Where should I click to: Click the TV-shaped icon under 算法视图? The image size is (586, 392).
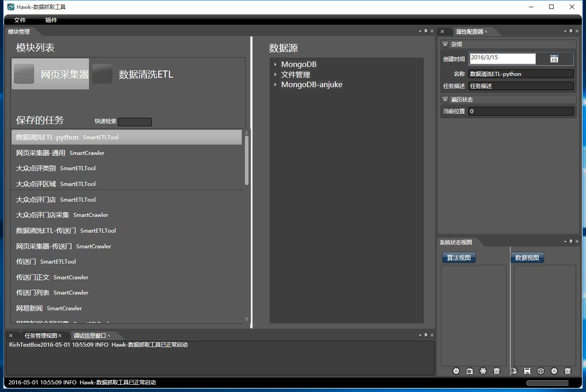pyautogui.click(x=470, y=371)
